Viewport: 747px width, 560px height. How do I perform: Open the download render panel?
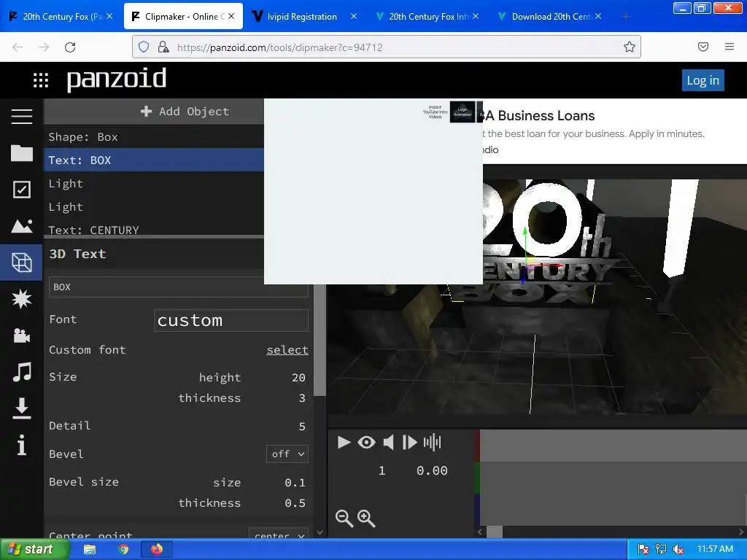(21, 408)
